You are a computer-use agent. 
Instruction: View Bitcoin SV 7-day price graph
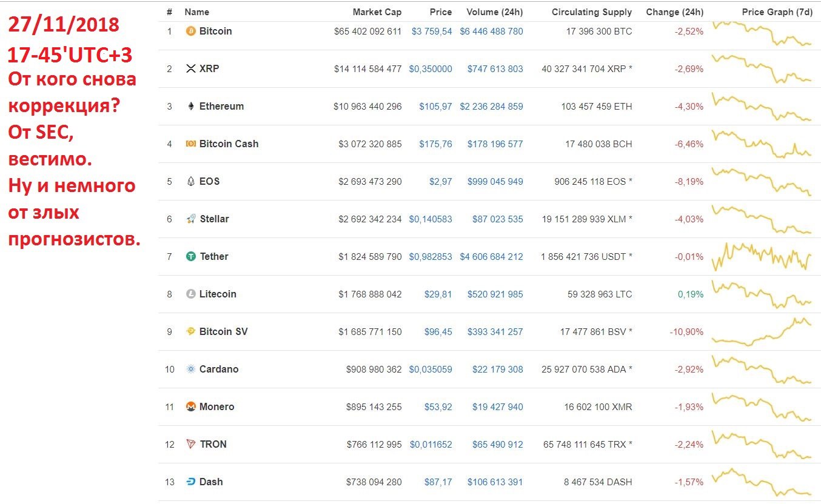[x=762, y=331]
